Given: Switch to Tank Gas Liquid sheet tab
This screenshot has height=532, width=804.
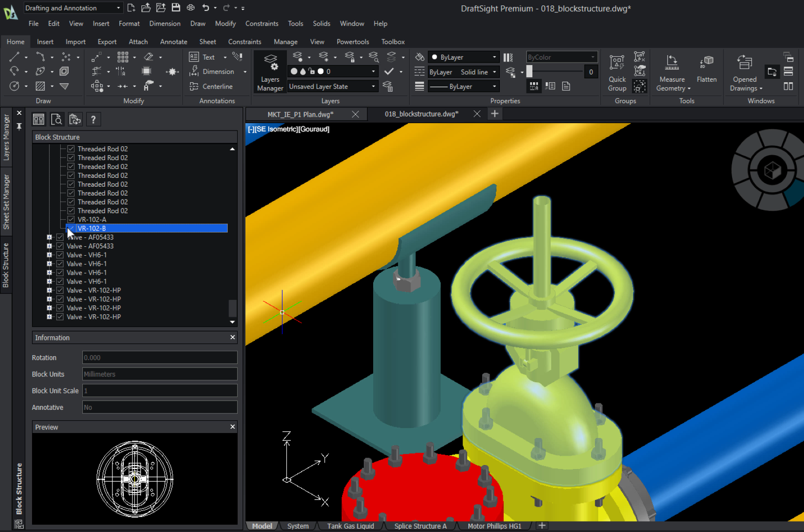Looking at the screenshot, I should click(350, 526).
